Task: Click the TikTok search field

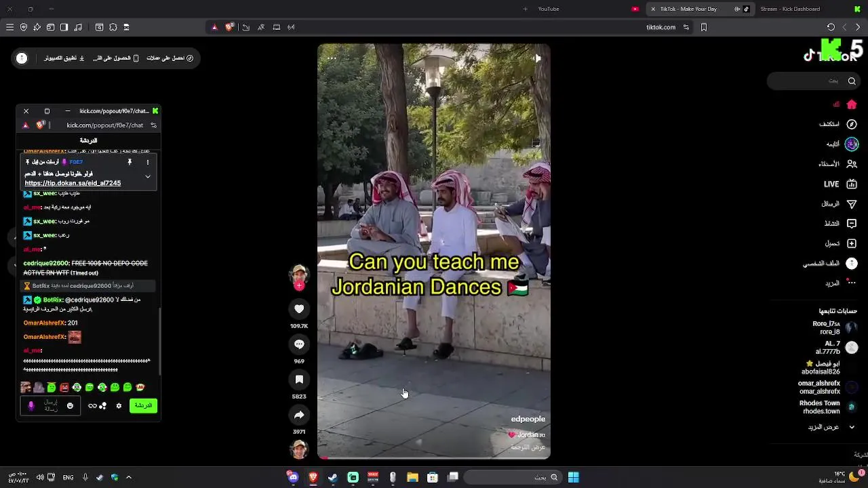Action: coord(814,81)
